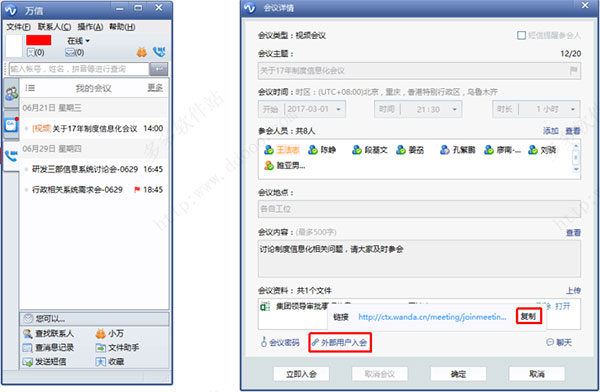Click 会议密码 key link
This screenshot has width=600, height=392.
tap(280, 342)
